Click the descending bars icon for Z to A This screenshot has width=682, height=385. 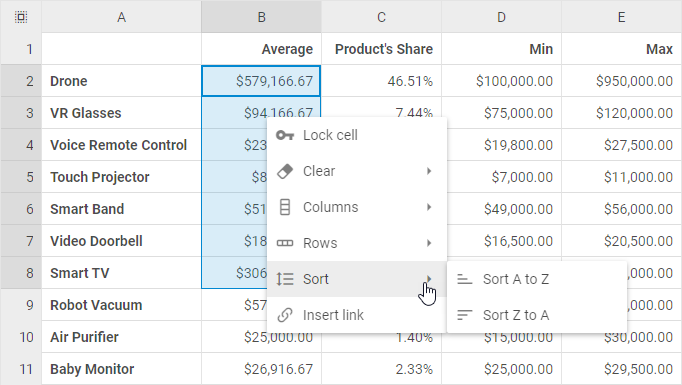coord(465,315)
